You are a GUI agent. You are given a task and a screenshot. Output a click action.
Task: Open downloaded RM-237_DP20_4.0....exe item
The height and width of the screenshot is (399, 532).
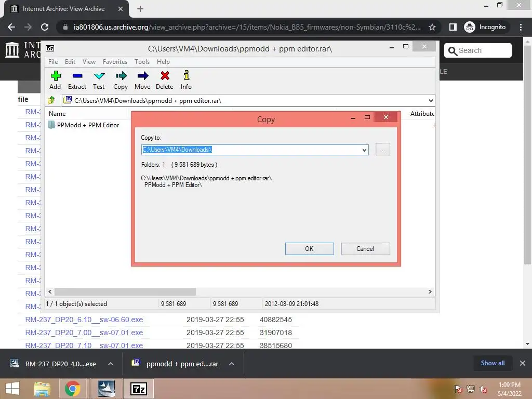pyautogui.click(x=54, y=364)
